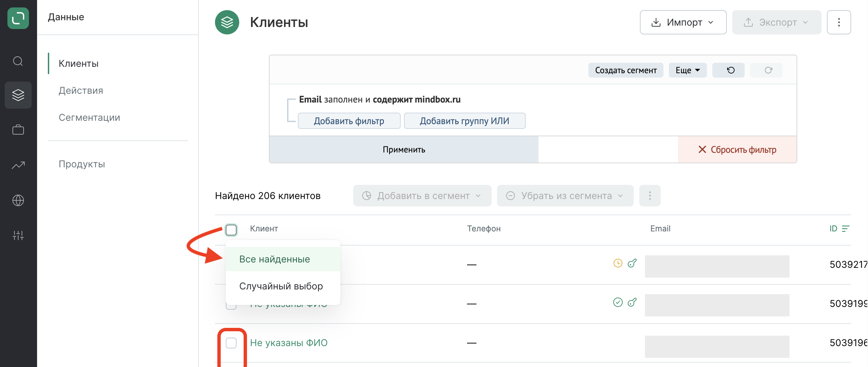Screen dimensions: 868x367
Task: Click the key icon in row 5039217
Action: coord(632,263)
